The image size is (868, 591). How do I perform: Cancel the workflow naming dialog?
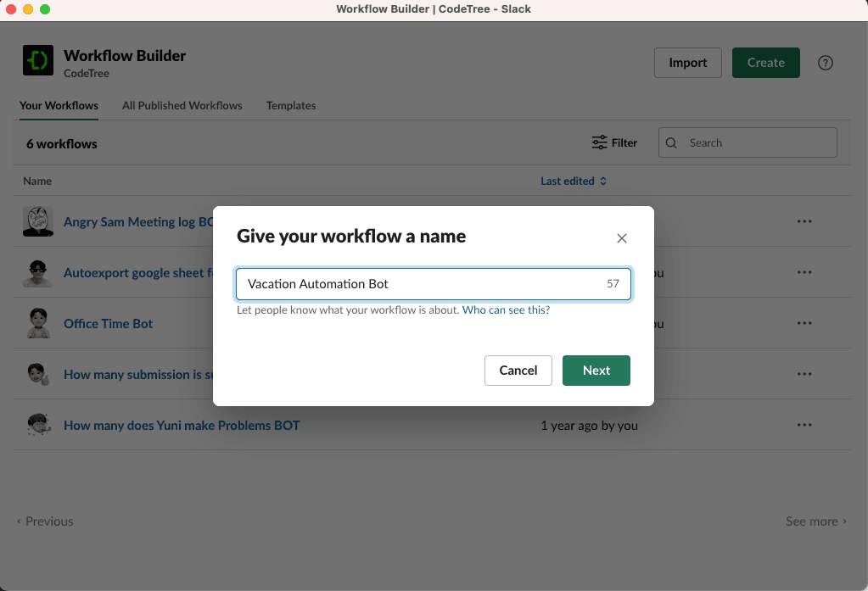(x=518, y=371)
